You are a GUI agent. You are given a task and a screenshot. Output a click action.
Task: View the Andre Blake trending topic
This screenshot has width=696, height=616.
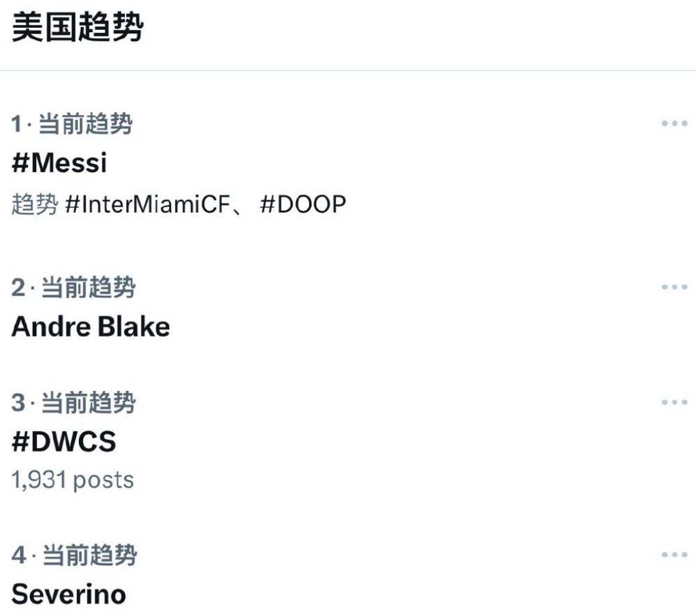[x=91, y=326]
